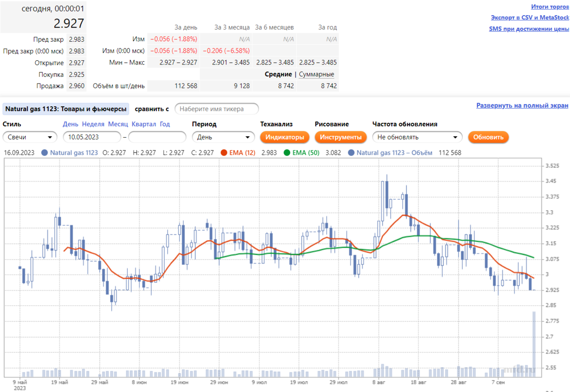Viewport: 570px width, 392px height.
Task: Toggle the EMA (12) orange legend dot
Action: pos(224,153)
